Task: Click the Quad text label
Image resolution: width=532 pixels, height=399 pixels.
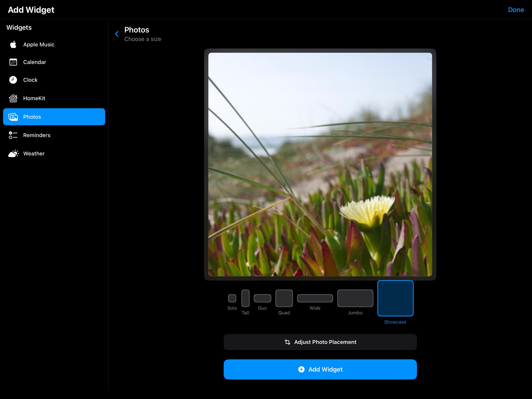Action: [284, 313]
